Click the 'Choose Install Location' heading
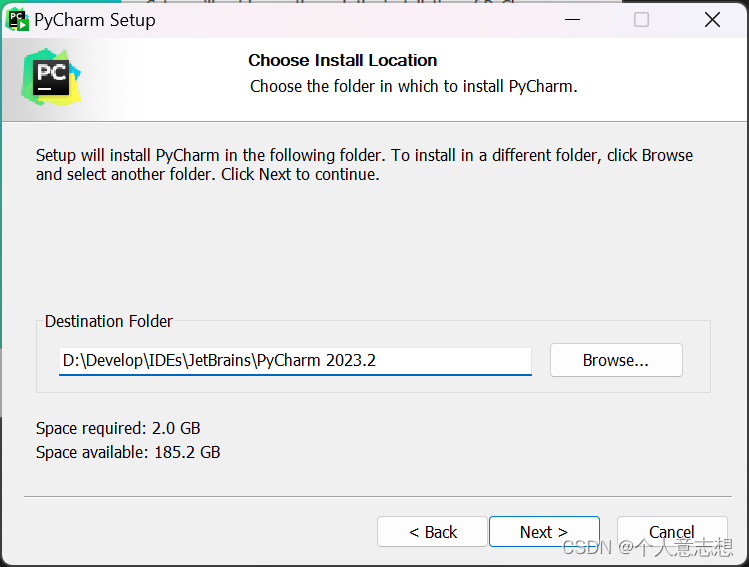Screen dimensions: 749x567 (x=342, y=60)
